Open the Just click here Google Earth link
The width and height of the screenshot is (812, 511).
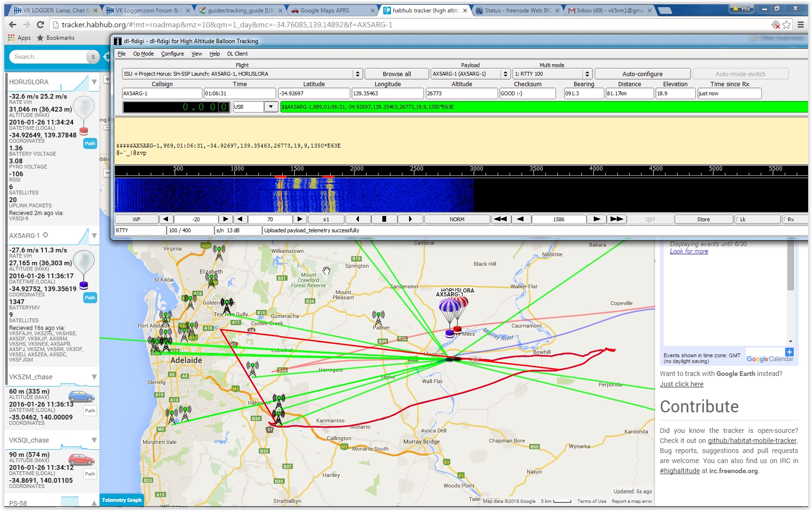[x=681, y=384]
